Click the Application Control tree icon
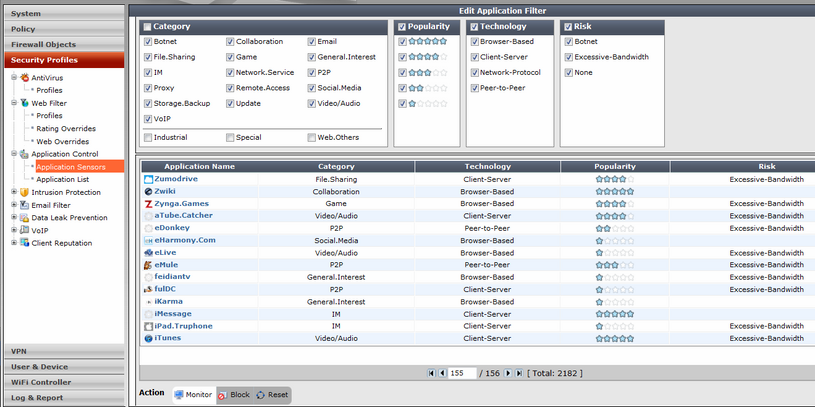Viewport: 815px width, 407px height. click(24, 154)
